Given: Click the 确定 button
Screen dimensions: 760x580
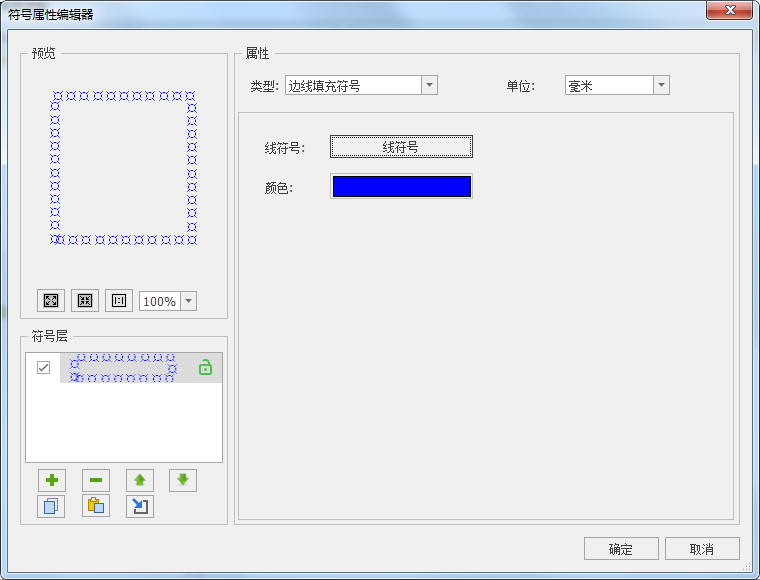Looking at the screenshot, I should point(621,549).
